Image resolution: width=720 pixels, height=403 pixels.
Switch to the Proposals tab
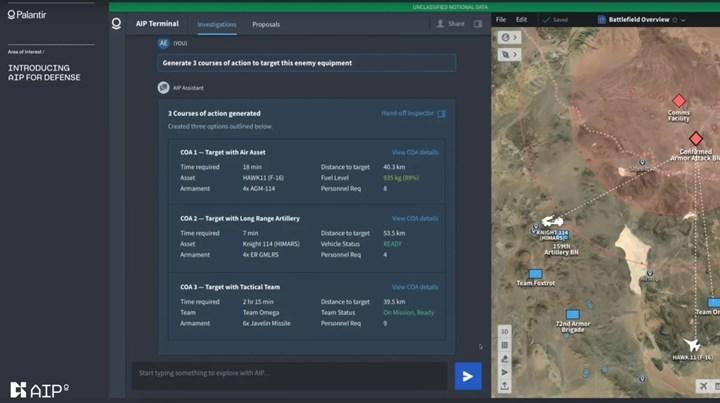[x=266, y=23]
